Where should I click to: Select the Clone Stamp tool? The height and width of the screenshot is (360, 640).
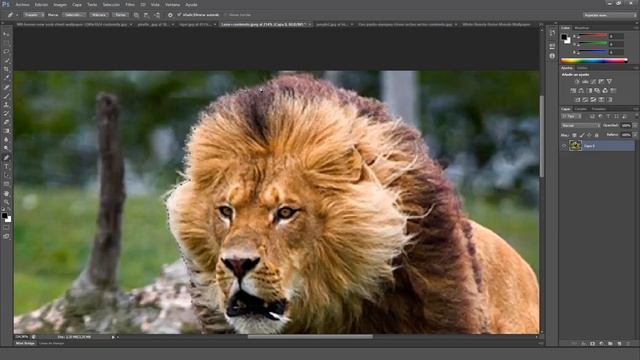point(6,105)
